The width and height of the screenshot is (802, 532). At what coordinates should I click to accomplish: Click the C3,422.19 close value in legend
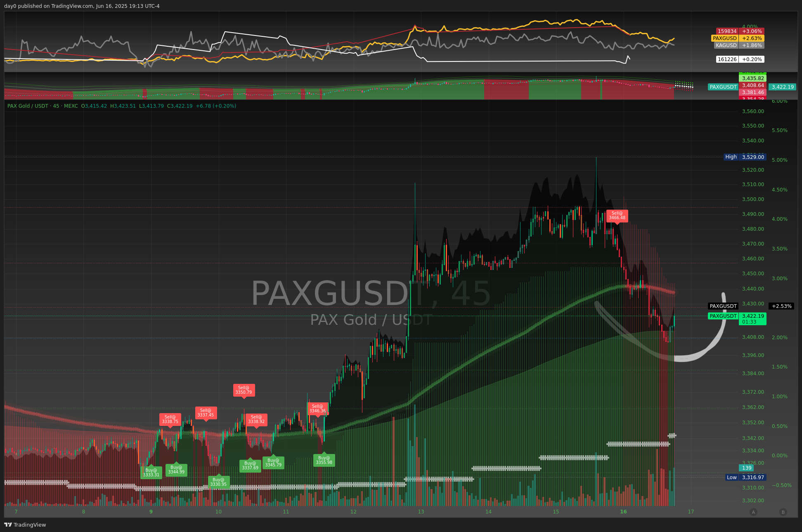[180, 106]
